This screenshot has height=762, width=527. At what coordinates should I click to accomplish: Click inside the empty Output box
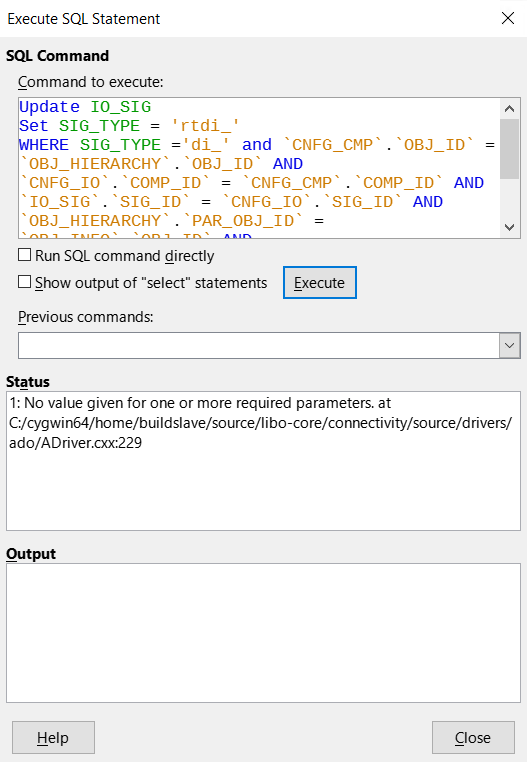[x=263, y=633]
